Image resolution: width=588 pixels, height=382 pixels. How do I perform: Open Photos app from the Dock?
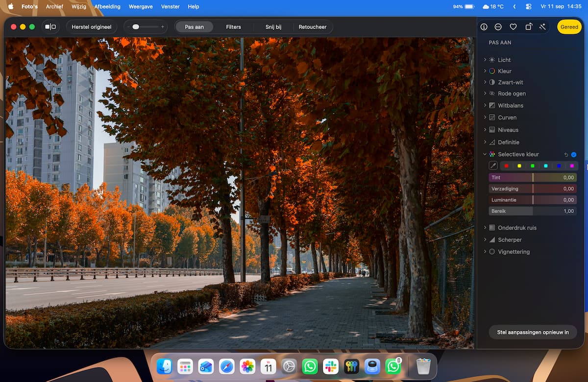pyautogui.click(x=247, y=366)
